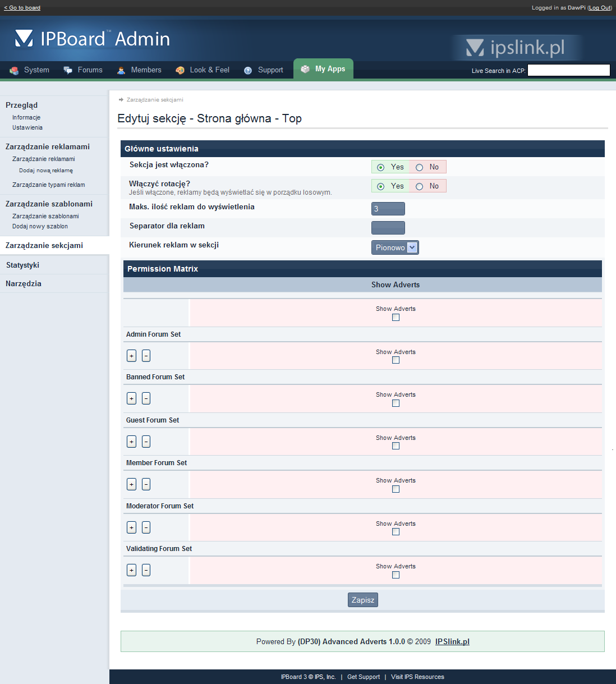Click the max adverts count input field
This screenshot has height=684, width=616.
tap(388, 209)
